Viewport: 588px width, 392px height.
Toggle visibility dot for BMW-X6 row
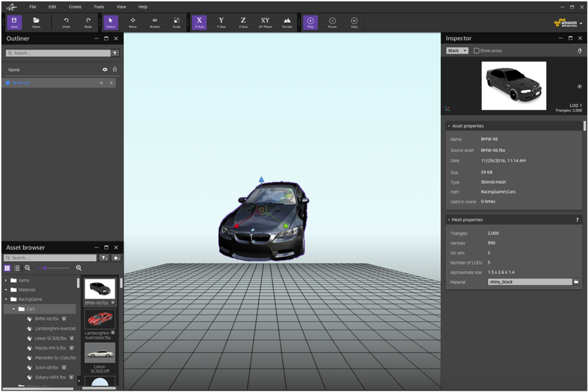101,83
